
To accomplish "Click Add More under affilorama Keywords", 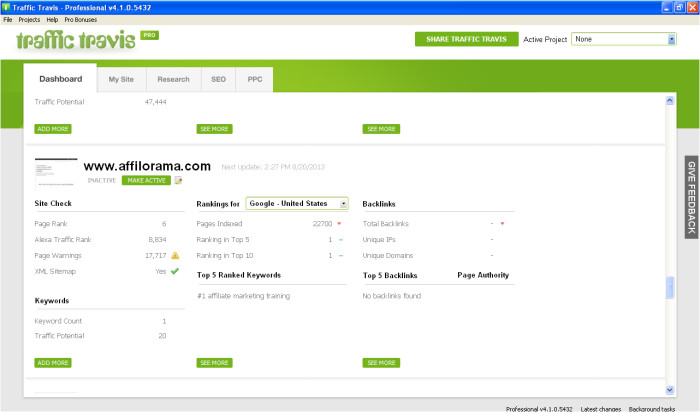I will coord(53,363).
